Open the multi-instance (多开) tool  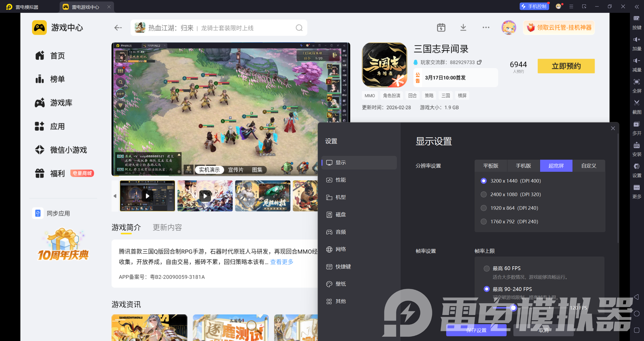(636, 124)
